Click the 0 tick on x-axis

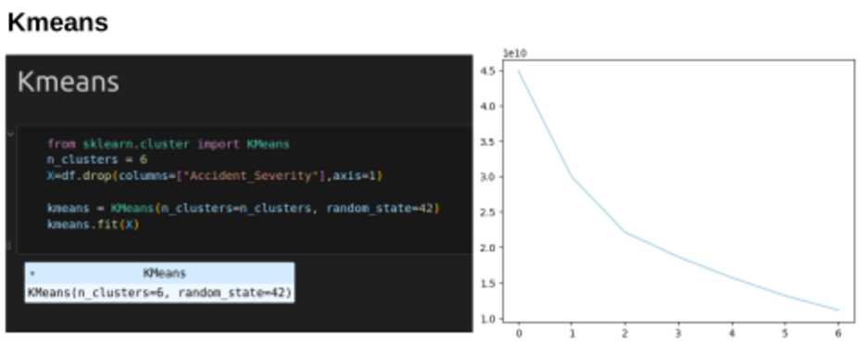pos(519,333)
